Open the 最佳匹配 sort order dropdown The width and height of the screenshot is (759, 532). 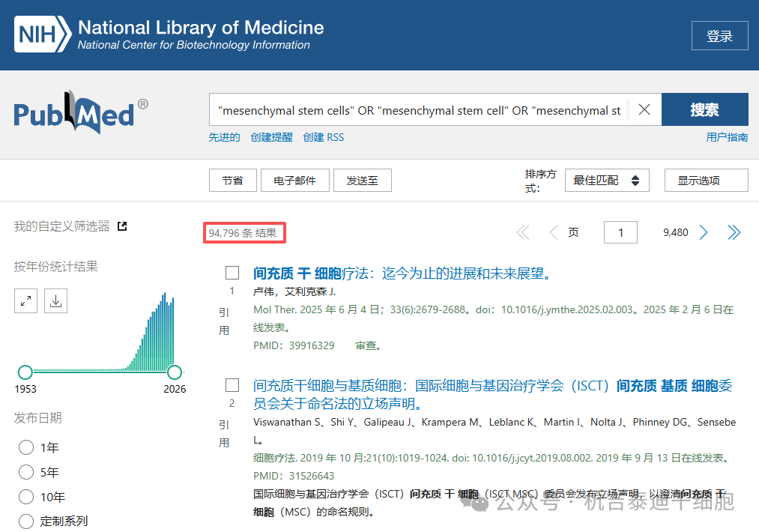[x=606, y=180]
